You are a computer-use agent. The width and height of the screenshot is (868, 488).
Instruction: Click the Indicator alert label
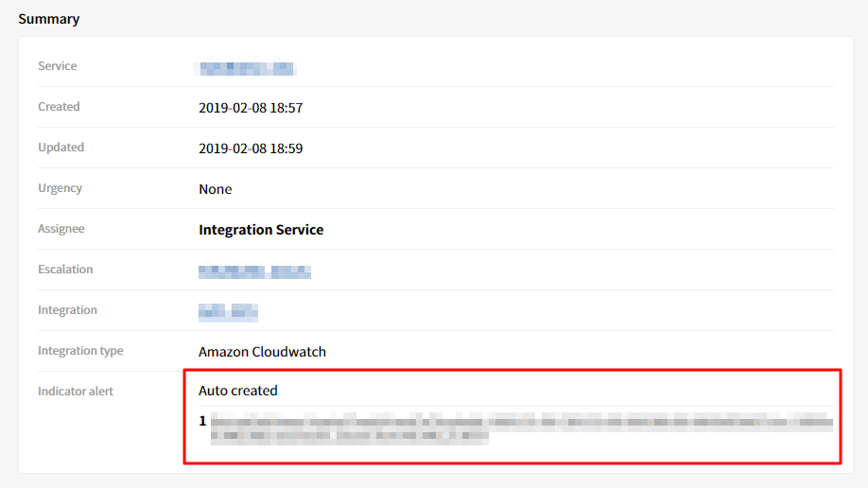click(76, 392)
